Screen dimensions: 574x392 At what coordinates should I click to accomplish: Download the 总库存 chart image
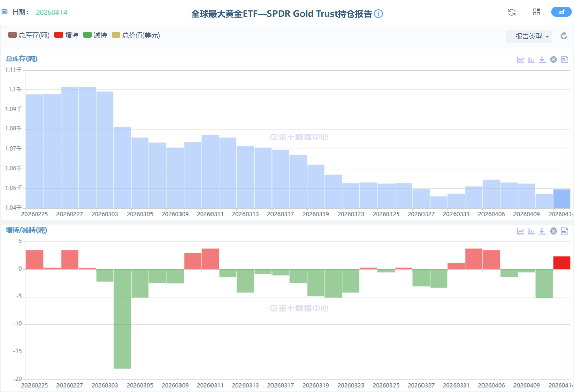coord(542,59)
